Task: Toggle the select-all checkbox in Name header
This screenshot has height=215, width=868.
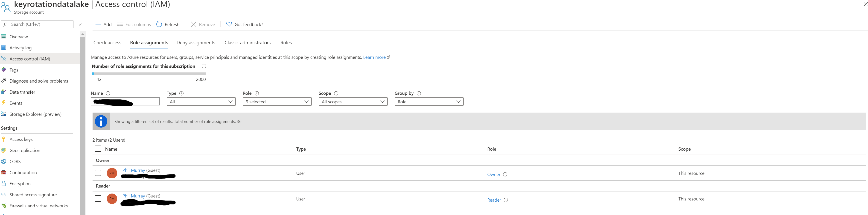Action: click(x=98, y=149)
